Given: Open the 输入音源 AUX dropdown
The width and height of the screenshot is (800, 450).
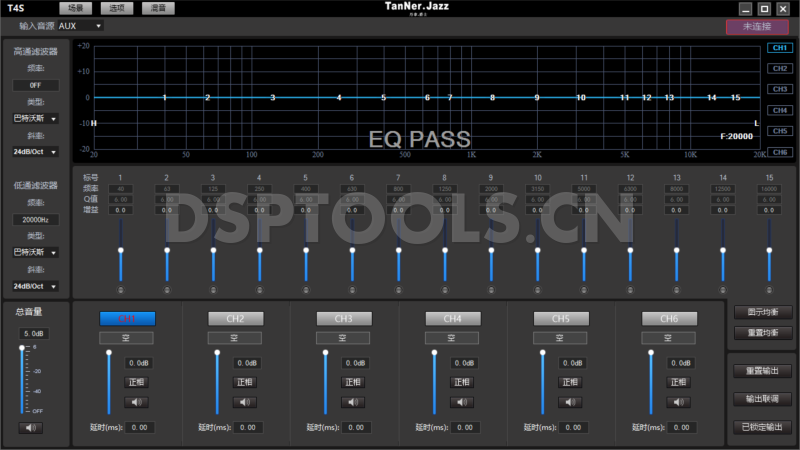Looking at the screenshot, I should point(79,26).
